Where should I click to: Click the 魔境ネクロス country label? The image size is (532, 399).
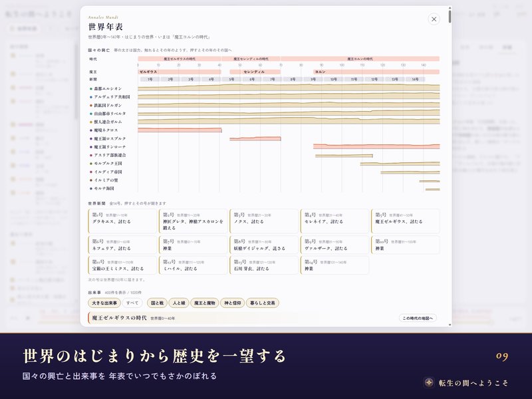coord(106,130)
